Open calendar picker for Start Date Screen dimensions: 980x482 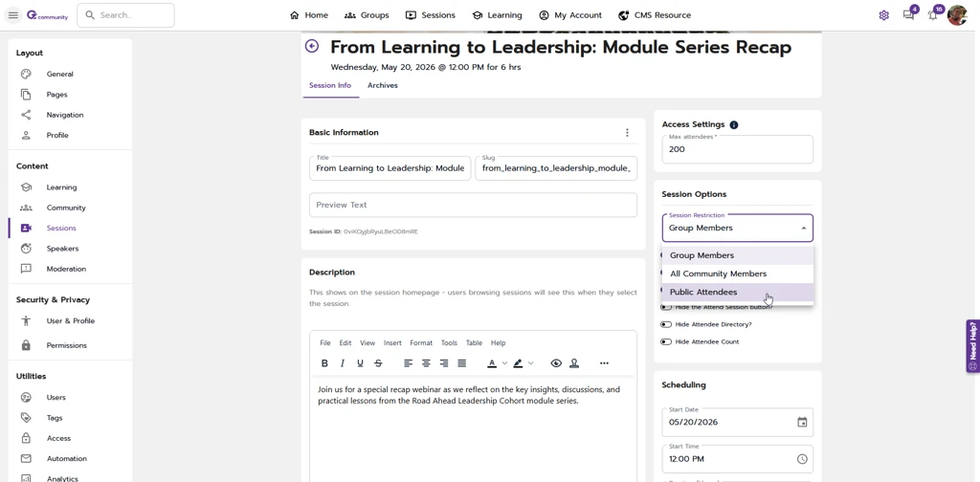pyautogui.click(x=802, y=422)
